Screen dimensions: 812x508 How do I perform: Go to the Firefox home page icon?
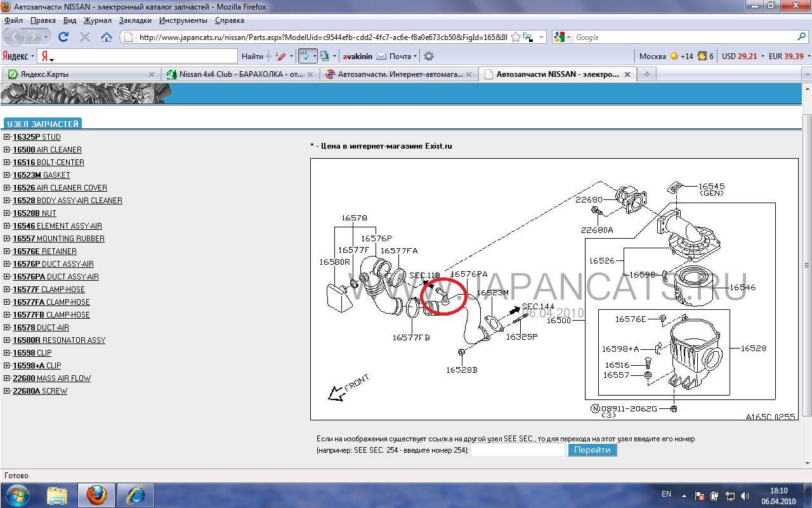pyautogui.click(x=106, y=37)
